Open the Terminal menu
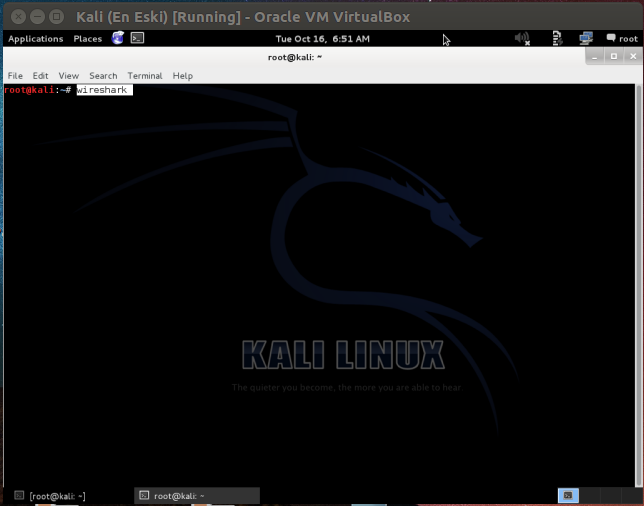The height and width of the screenshot is (506, 644). [145, 76]
